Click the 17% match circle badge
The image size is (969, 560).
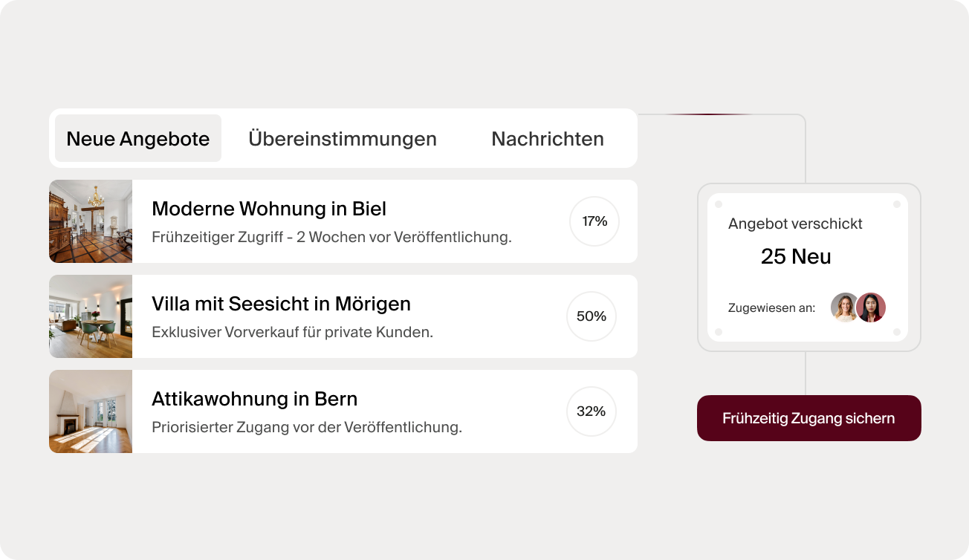pos(594,221)
